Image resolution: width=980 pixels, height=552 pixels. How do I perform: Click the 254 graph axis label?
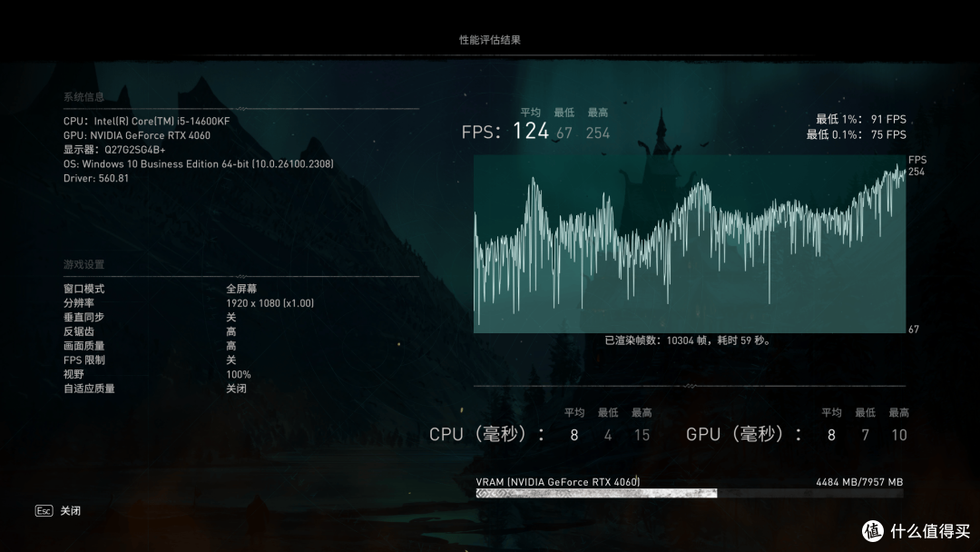pos(916,172)
